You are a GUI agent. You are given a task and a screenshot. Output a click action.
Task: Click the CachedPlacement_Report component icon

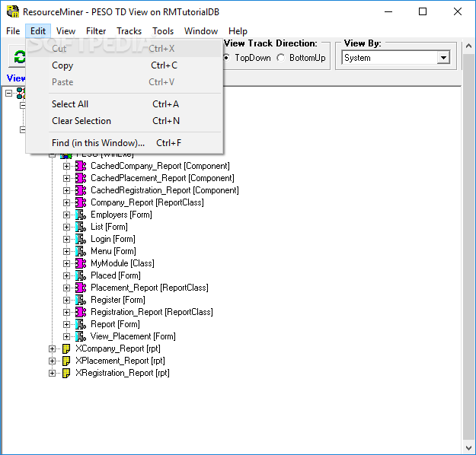pyautogui.click(x=81, y=178)
